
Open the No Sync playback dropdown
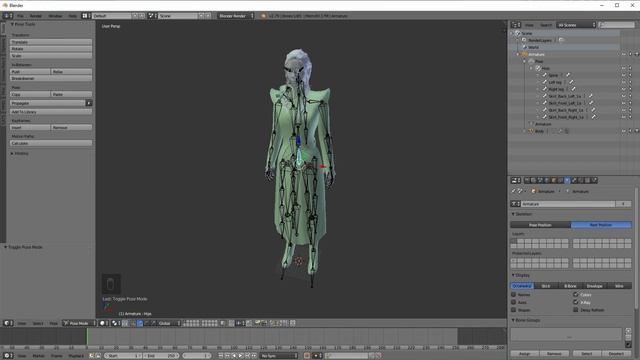pos(279,356)
